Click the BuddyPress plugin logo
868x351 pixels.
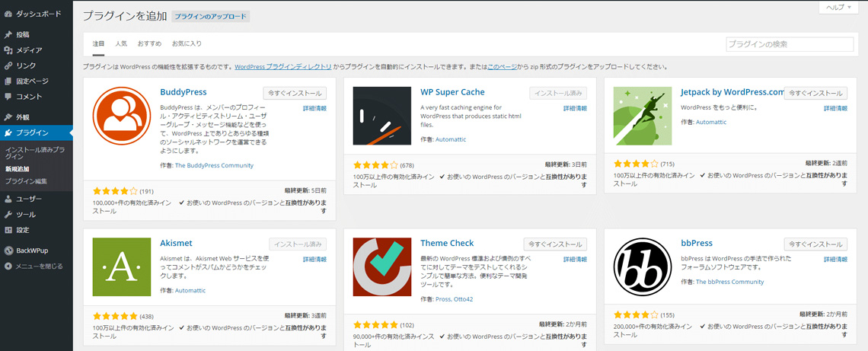pyautogui.click(x=122, y=116)
